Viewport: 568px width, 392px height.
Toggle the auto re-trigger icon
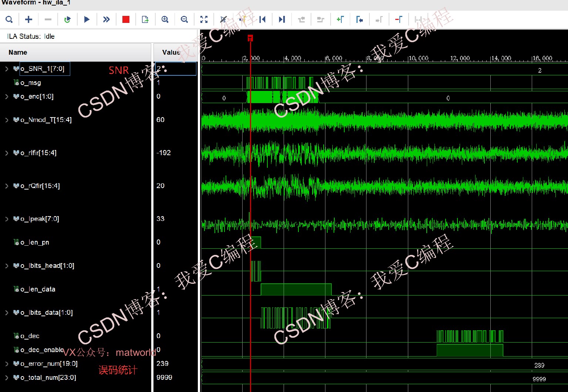click(x=67, y=20)
